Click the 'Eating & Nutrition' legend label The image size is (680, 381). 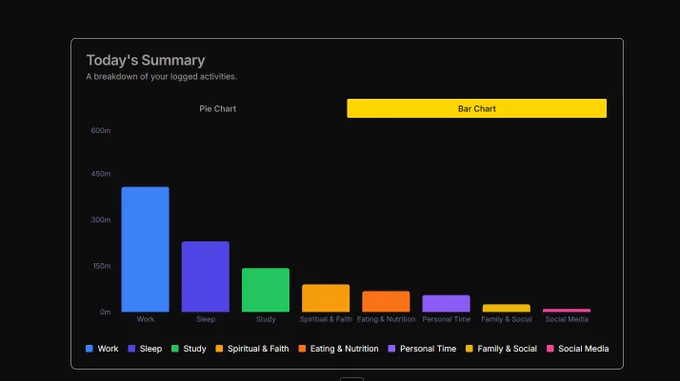point(344,348)
